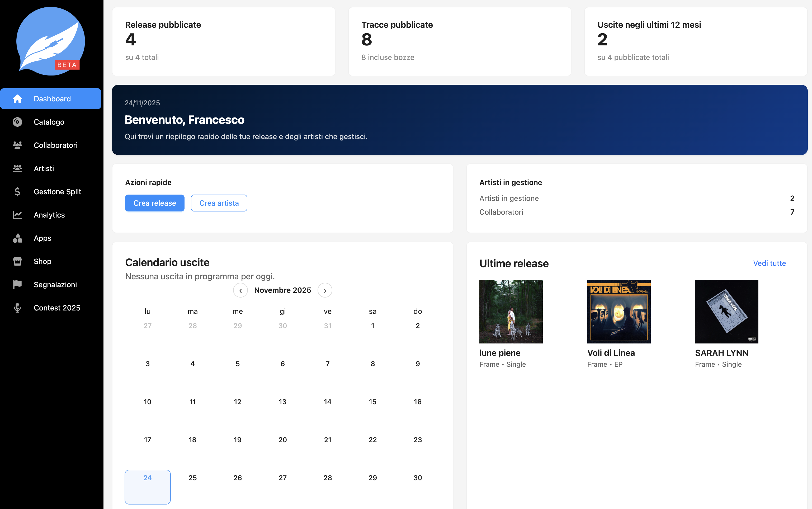Click the Crea artista button
812x509 pixels.
[x=219, y=203]
